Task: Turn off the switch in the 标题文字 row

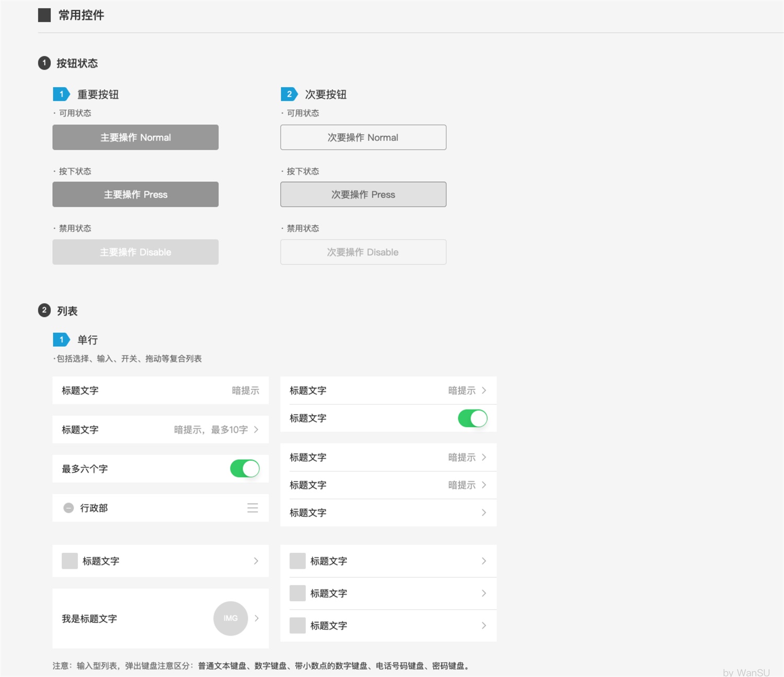Action: [472, 418]
